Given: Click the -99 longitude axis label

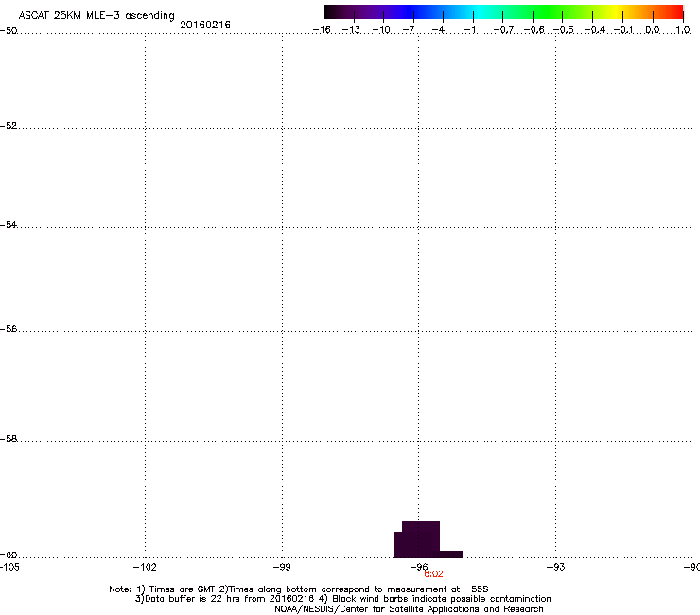Looking at the screenshot, I should click(x=282, y=567).
